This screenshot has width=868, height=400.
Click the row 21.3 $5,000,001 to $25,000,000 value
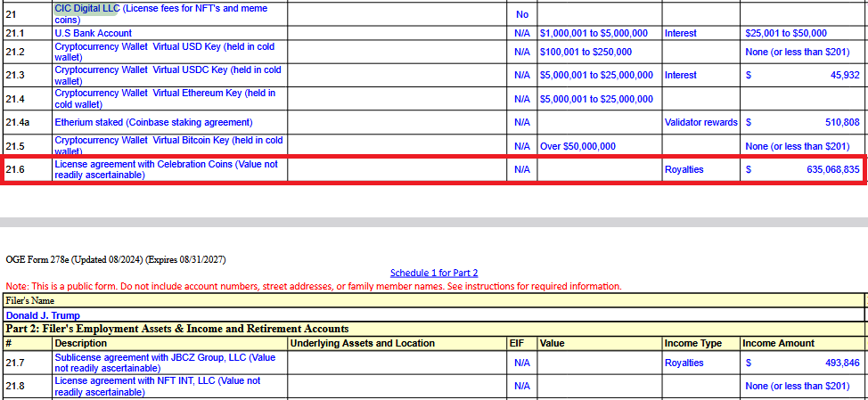pos(596,75)
